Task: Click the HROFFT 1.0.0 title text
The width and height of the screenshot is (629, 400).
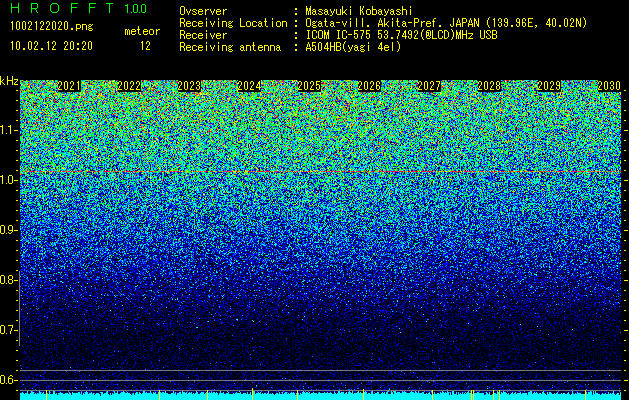Action: pyautogui.click(x=78, y=8)
